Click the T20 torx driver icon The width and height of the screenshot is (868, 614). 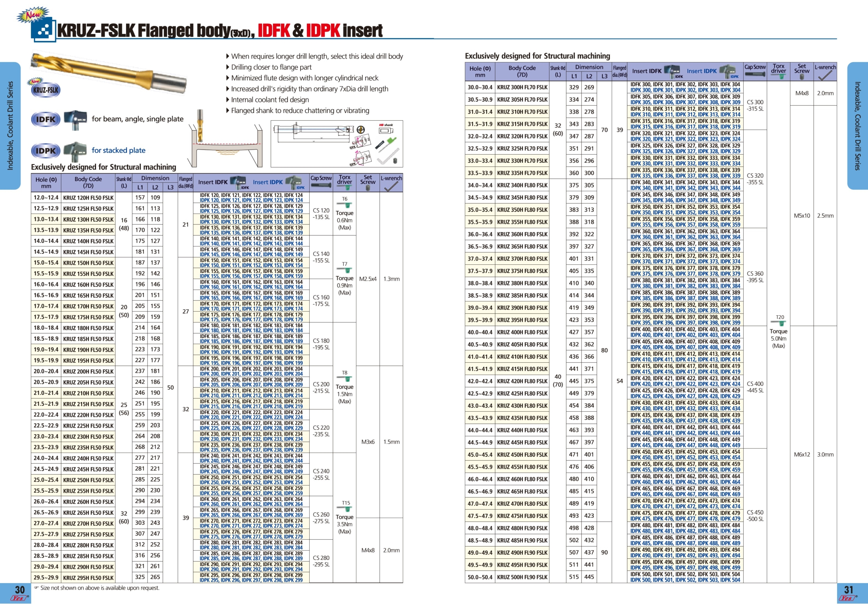(778, 324)
